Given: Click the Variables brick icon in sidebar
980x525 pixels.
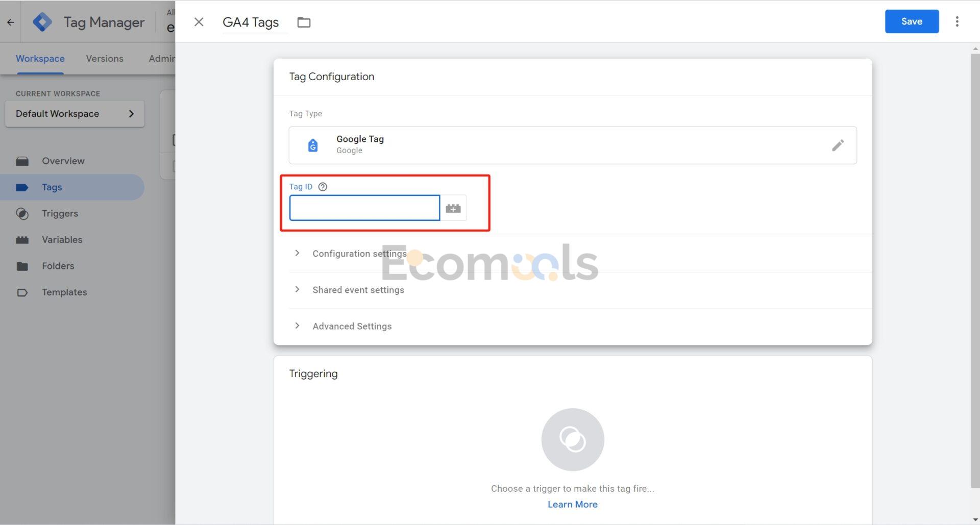Looking at the screenshot, I should click(22, 240).
